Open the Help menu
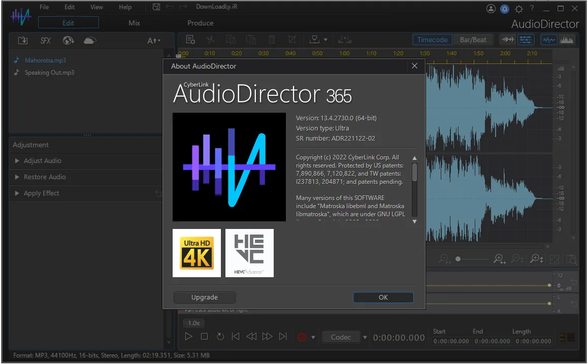This screenshot has height=364, width=588. pos(125,7)
